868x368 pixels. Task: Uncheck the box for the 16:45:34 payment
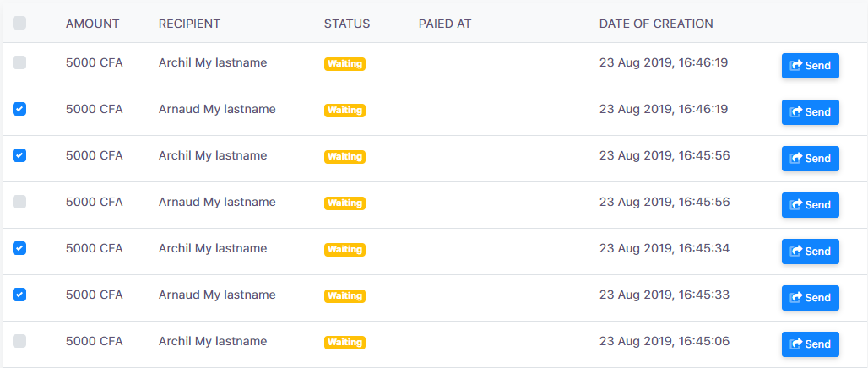tap(19, 248)
